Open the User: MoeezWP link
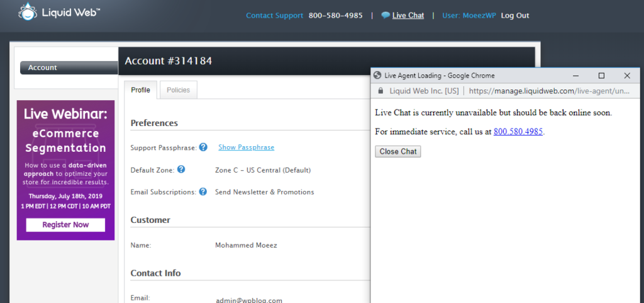644x303 pixels. [469, 16]
